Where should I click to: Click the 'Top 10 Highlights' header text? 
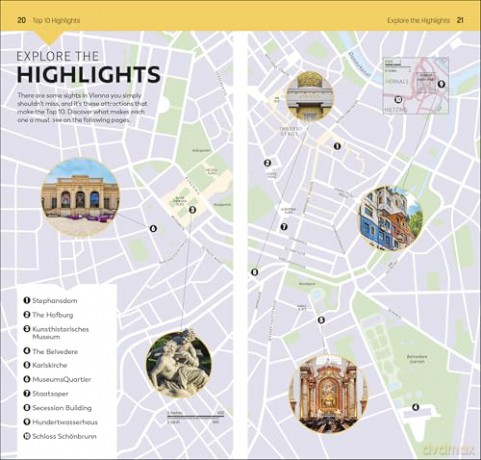pyautogui.click(x=56, y=20)
